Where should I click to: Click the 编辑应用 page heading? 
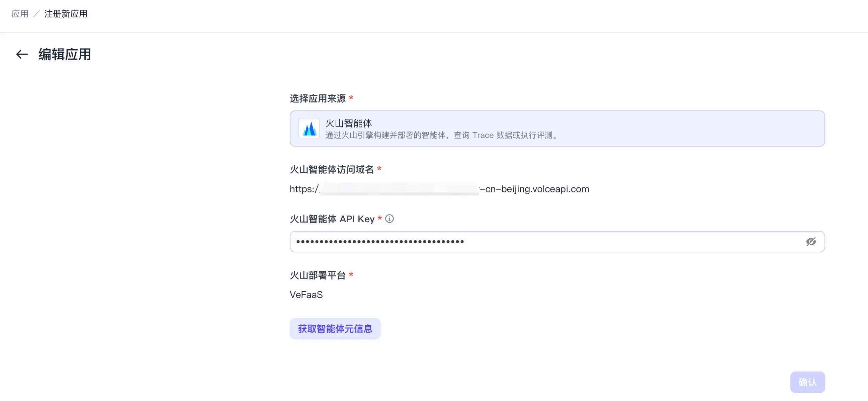pyautogui.click(x=65, y=54)
